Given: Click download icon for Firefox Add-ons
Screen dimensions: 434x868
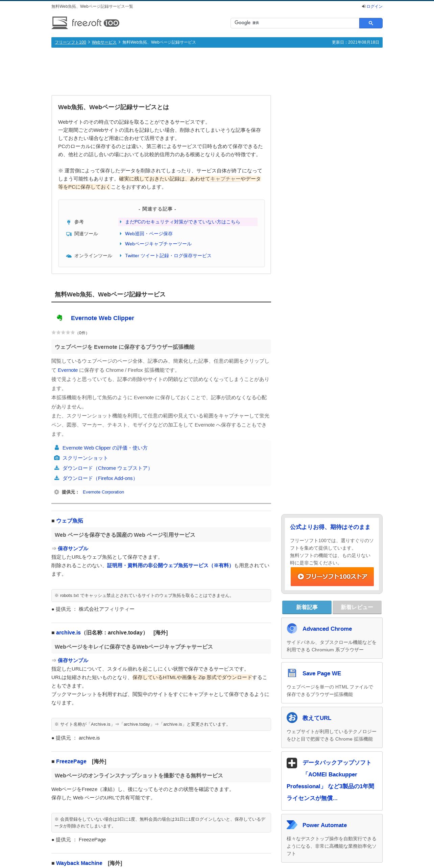Looking at the screenshot, I should pos(57,478).
